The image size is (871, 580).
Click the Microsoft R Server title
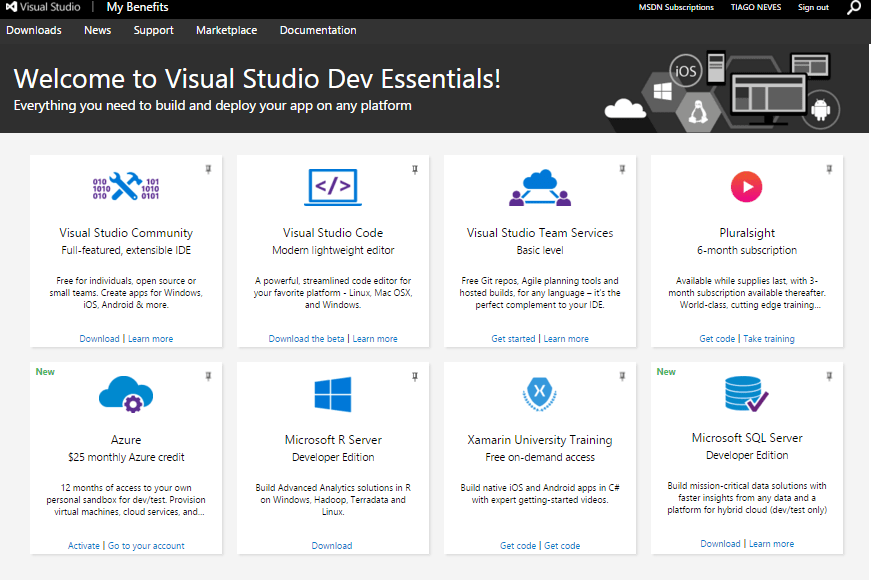pos(333,440)
